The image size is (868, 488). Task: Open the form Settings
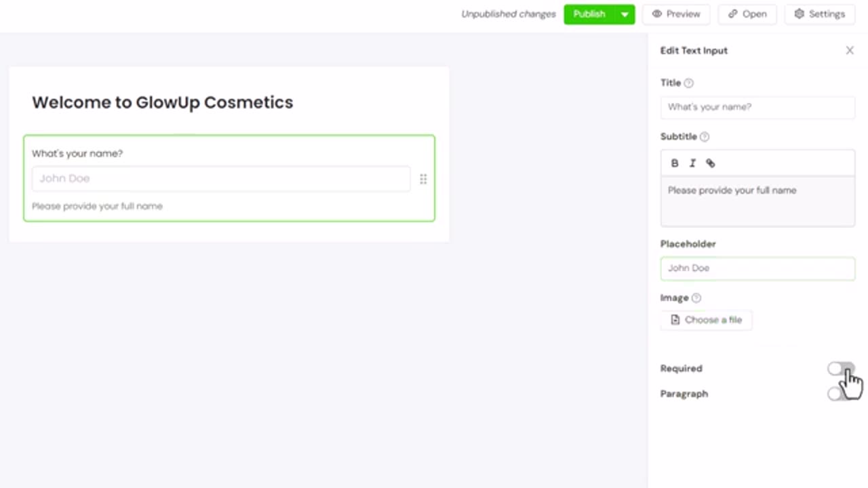click(819, 14)
